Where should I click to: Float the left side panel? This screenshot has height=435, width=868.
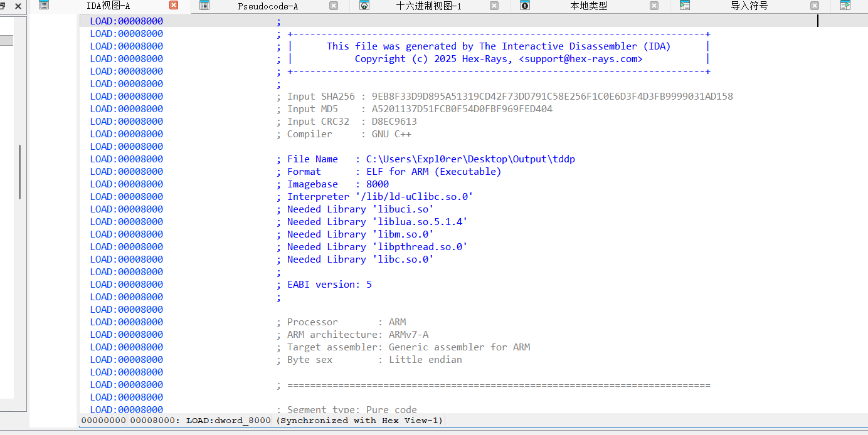(3, 6)
